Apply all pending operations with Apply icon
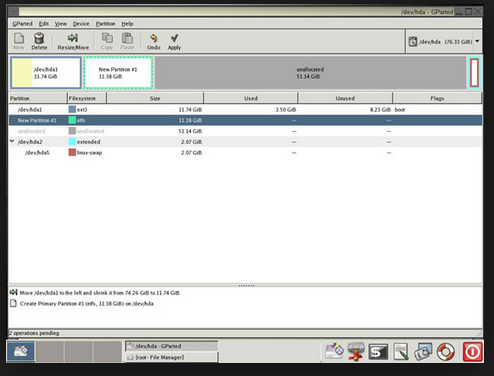The image size is (494, 376). [174, 41]
